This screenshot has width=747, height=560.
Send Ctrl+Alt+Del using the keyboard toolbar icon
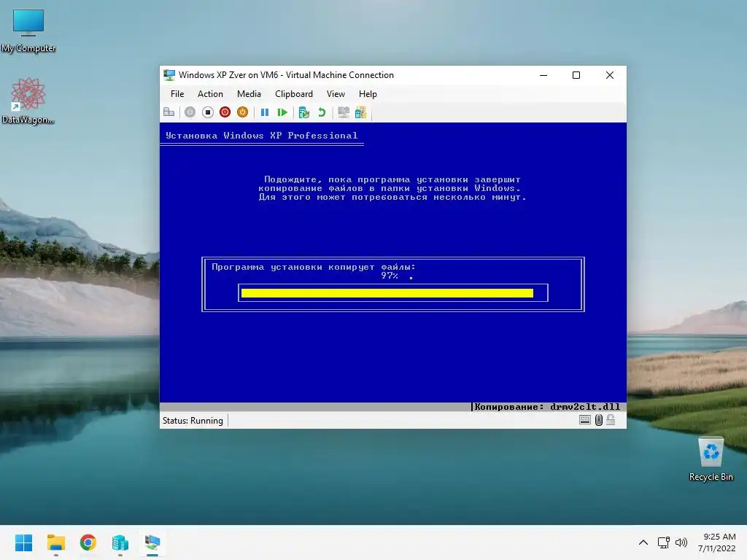(x=169, y=112)
